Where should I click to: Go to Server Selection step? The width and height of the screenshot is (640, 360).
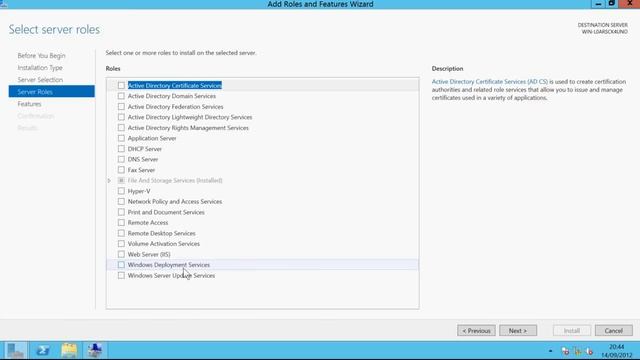(40, 80)
